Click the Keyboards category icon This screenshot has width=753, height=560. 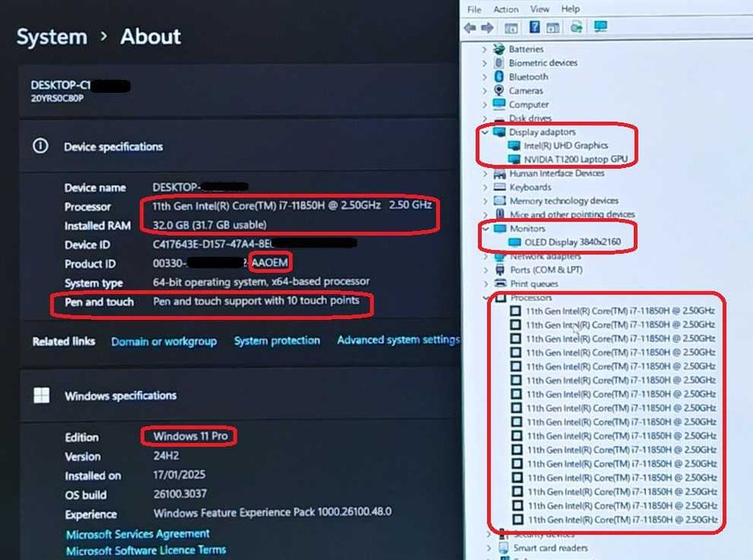coord(500,186)
